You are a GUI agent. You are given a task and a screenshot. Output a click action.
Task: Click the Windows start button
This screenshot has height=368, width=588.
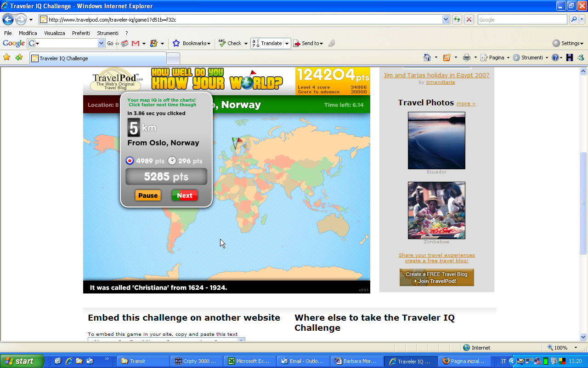point(22,361)
